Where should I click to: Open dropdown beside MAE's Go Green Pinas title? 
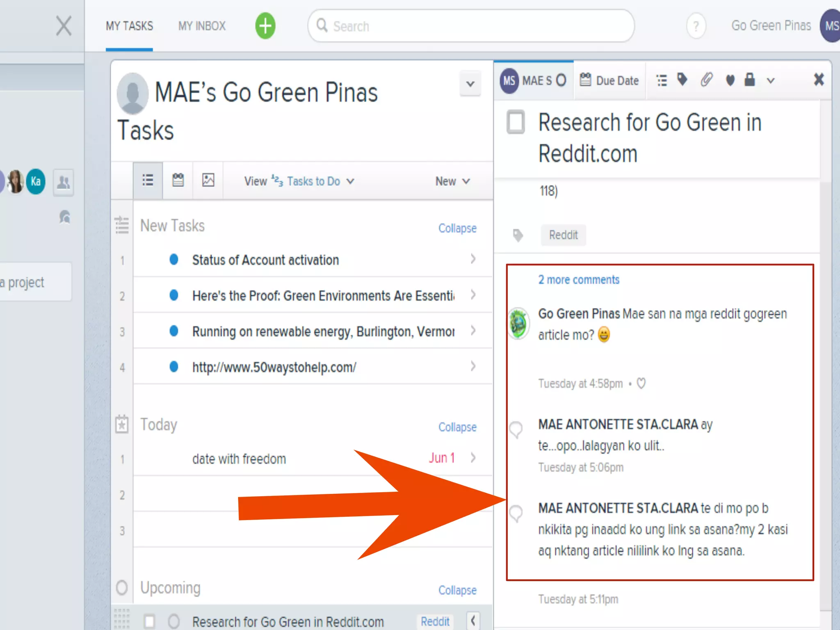[x=470, y=84]
